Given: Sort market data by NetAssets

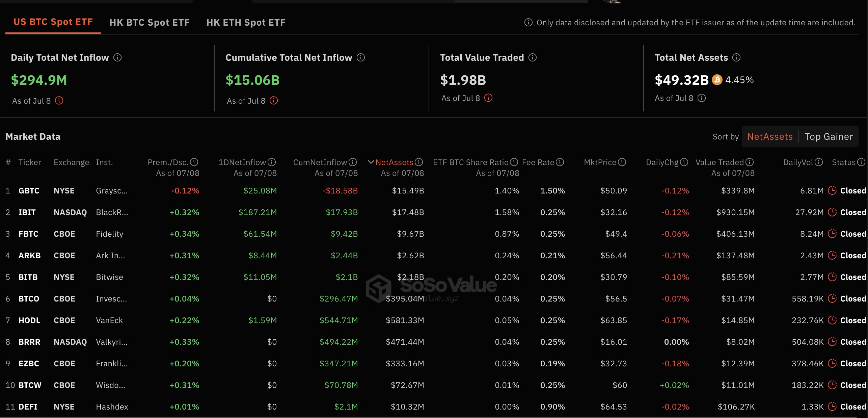Looking at the screenshot, I should 770,136.
